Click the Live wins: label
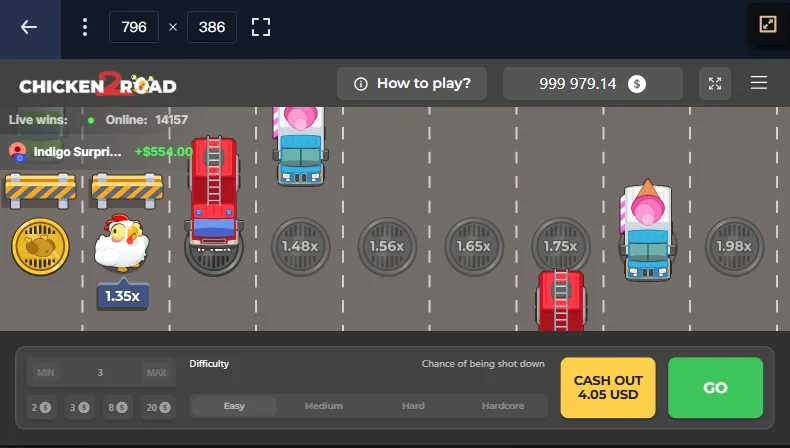This screenshot has width=790, height=448. click(38, 120)
